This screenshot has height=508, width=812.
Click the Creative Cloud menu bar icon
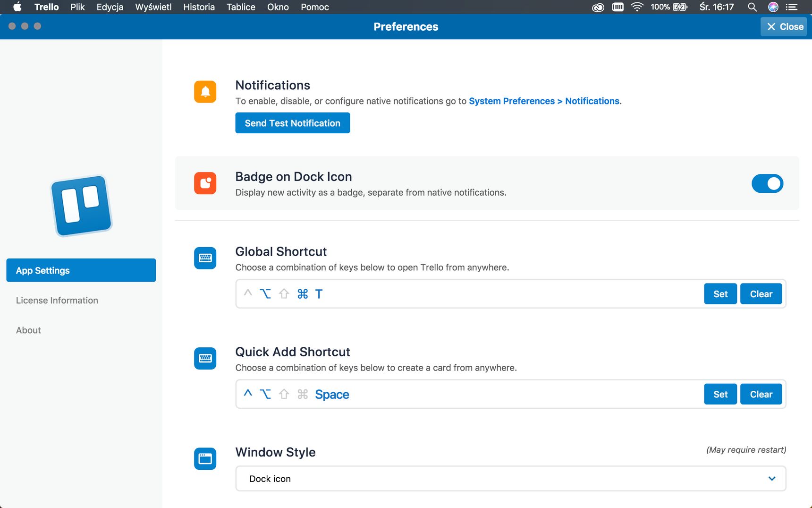pos(598,7)
